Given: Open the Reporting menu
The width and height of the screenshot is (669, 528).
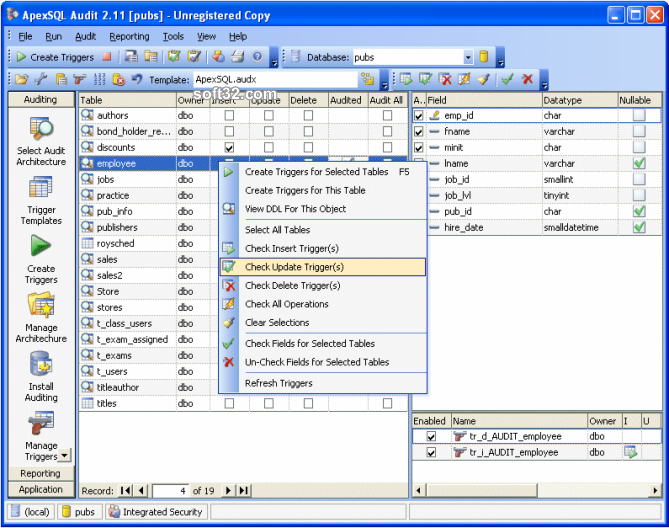Looking at the screenshot, I should [129, 37].
